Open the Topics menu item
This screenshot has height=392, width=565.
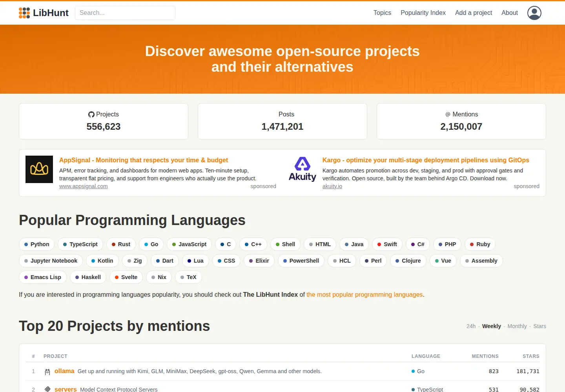tap(382, 13)
